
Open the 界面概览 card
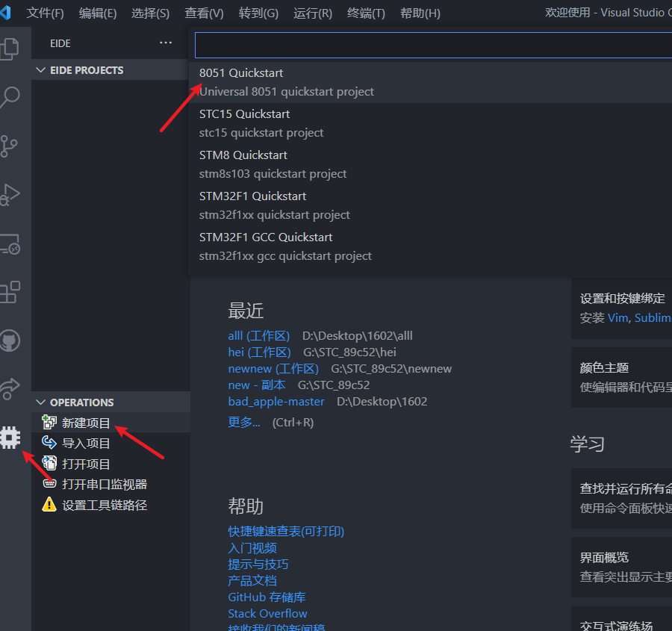tap(621, 567)
